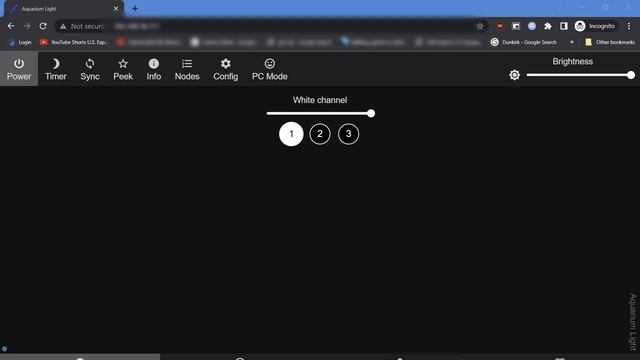Select the Aquarium Light tab

63,9
